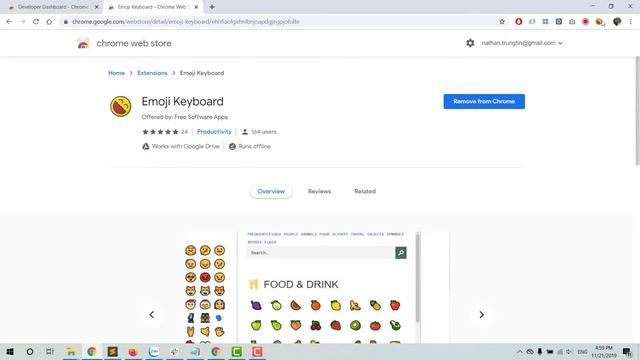Open Cortana search circle in taskbar
The height and width of the screenshot is (360, 640).
(30, 351)
